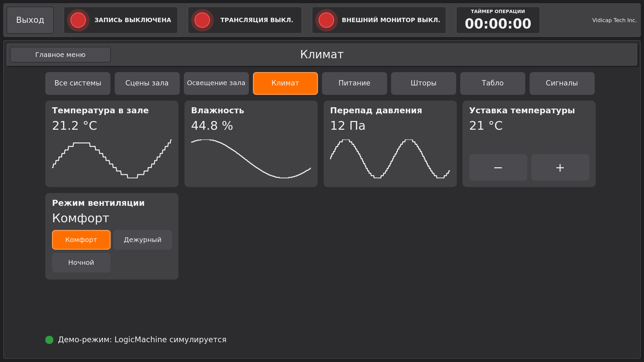Select the Ночной ventilation mode
This screenshot has width=644, height=362.
coord(81,262)
